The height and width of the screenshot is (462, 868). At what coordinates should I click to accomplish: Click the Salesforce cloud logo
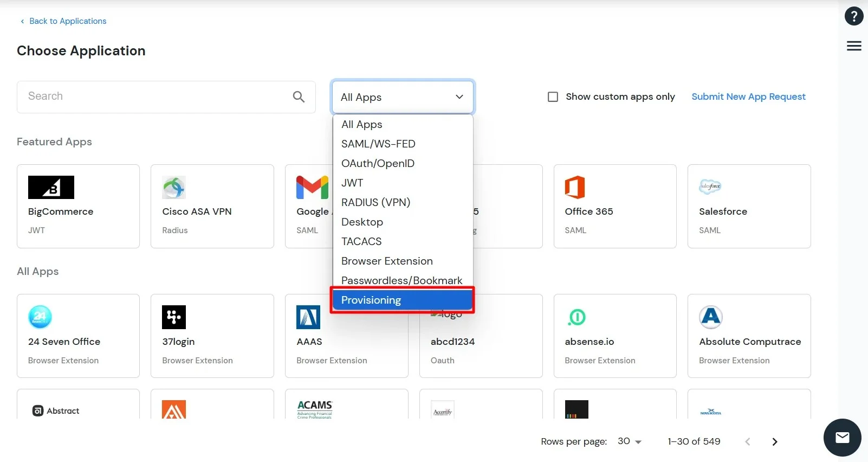(710, 187)
